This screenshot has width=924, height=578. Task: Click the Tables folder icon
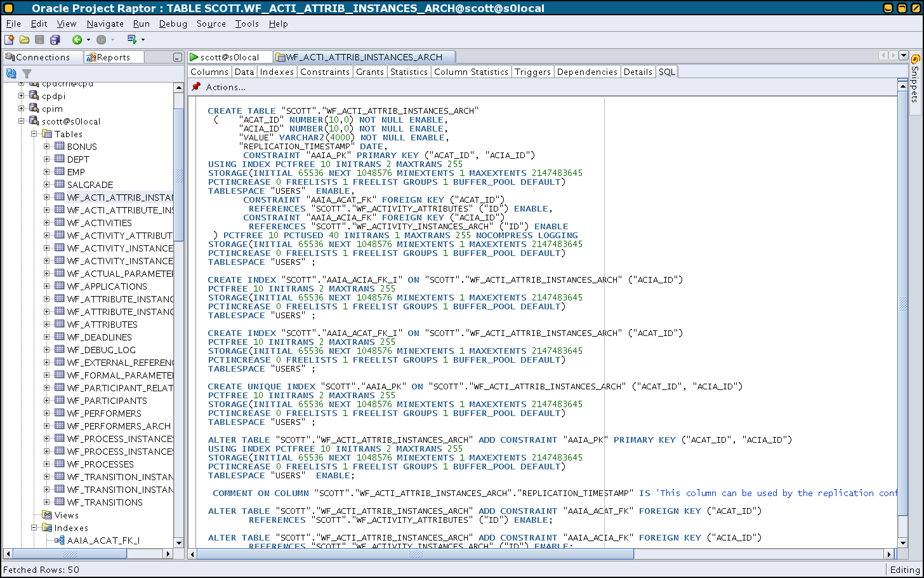click(x=47, y=134)
